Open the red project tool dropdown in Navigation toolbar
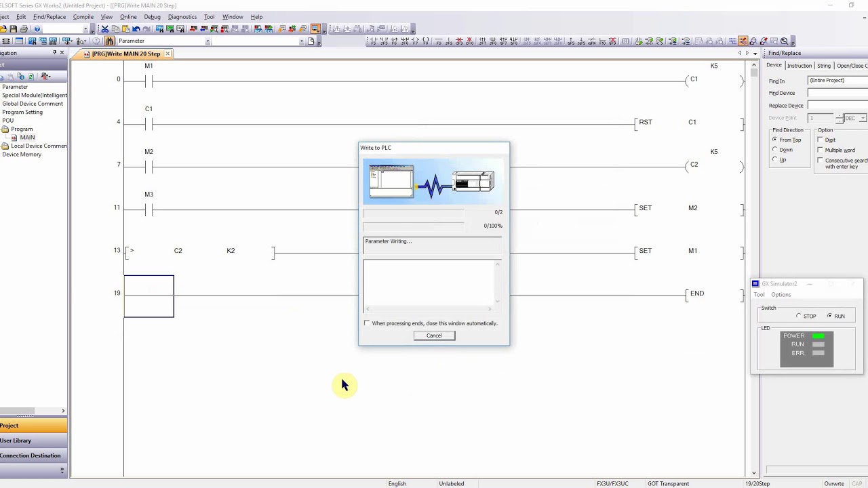The width and height of the screenshot is (868, 488). [x=45, y=77]
